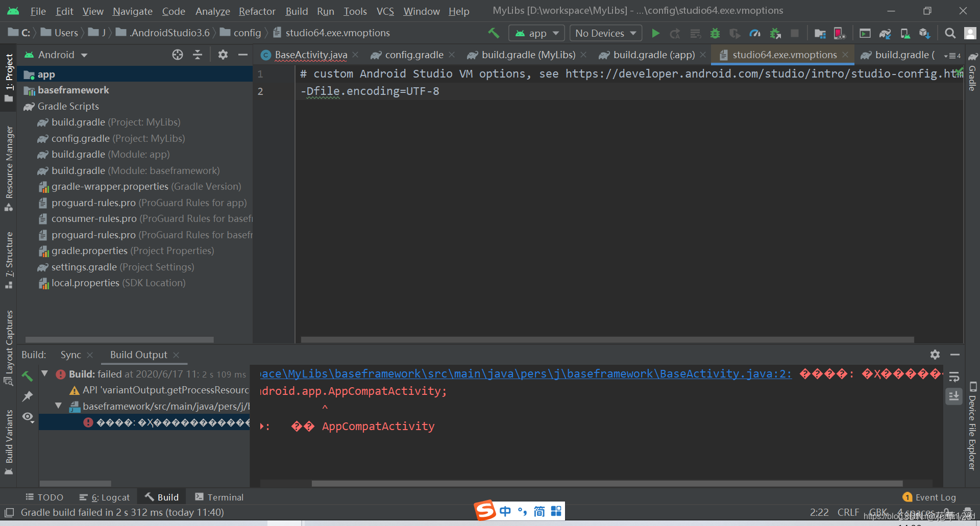Open the VCS menu
The width and height of the screenshot is (980, 526).
point(385,11)
